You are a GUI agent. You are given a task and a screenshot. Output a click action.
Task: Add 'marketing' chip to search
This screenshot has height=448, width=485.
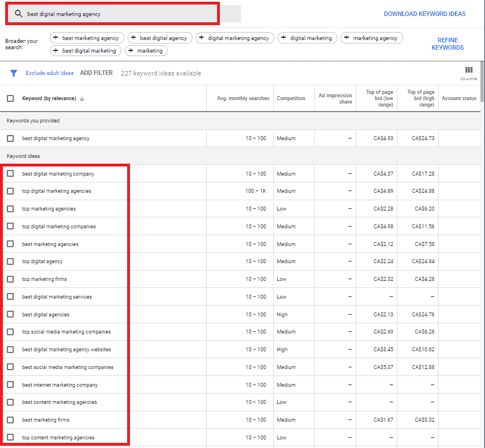point(147,50)
